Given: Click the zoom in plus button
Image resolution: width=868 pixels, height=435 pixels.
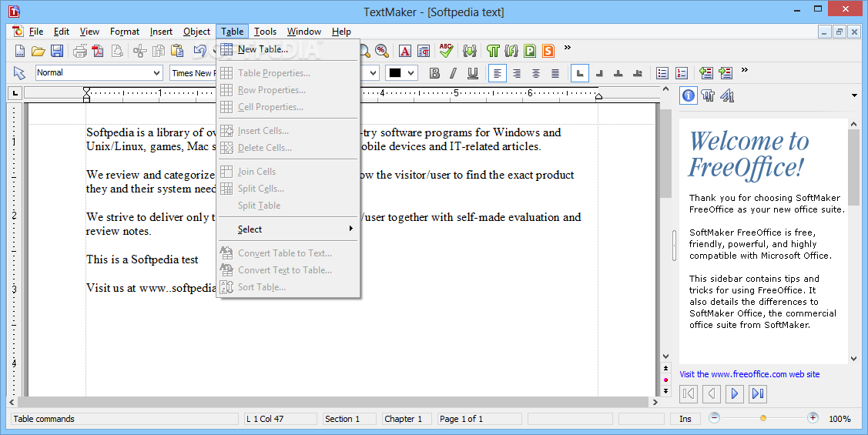Looking at the screenshot, I should pyautogui.click(x=813, y=418).
